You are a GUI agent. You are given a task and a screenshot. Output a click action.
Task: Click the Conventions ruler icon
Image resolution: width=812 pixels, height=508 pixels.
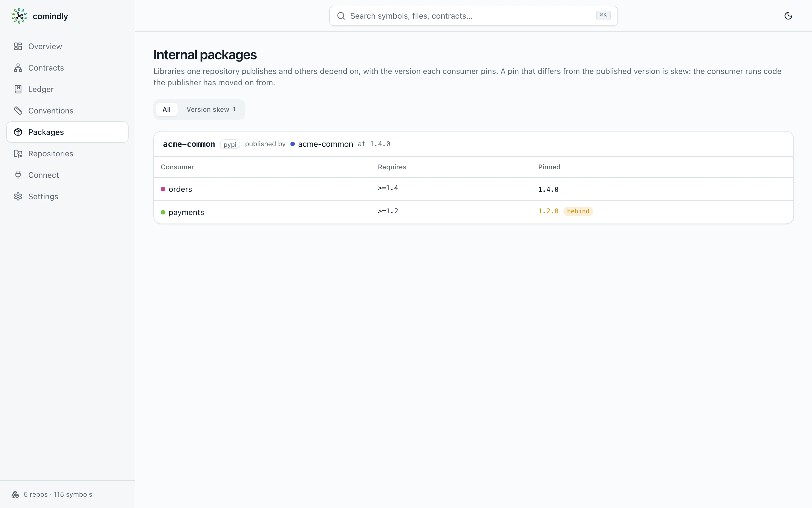[x=18, y=111]
